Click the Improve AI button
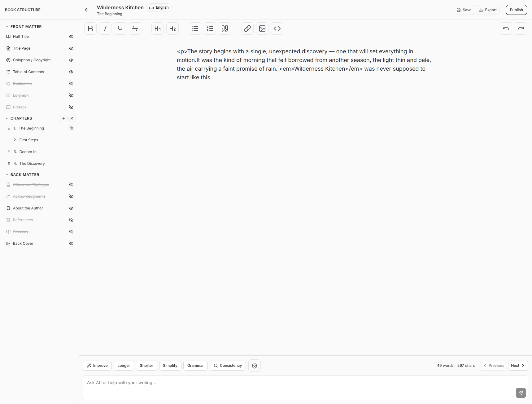This screenshot has width=532, height=404. point(97,366)
